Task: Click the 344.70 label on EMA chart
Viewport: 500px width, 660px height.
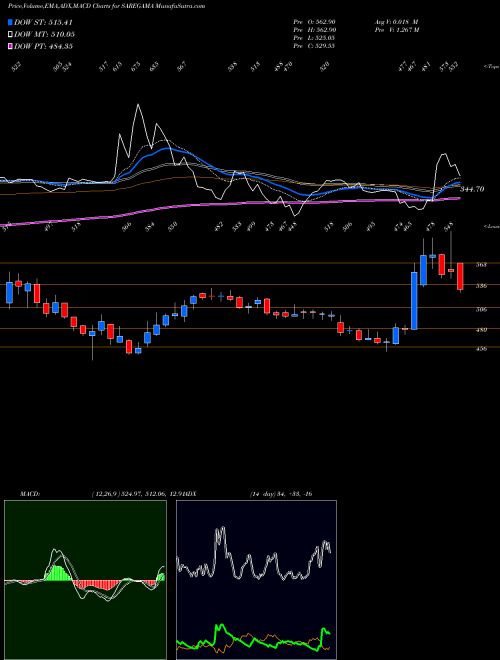Action: pyautogui.click(x=472, y=189)
